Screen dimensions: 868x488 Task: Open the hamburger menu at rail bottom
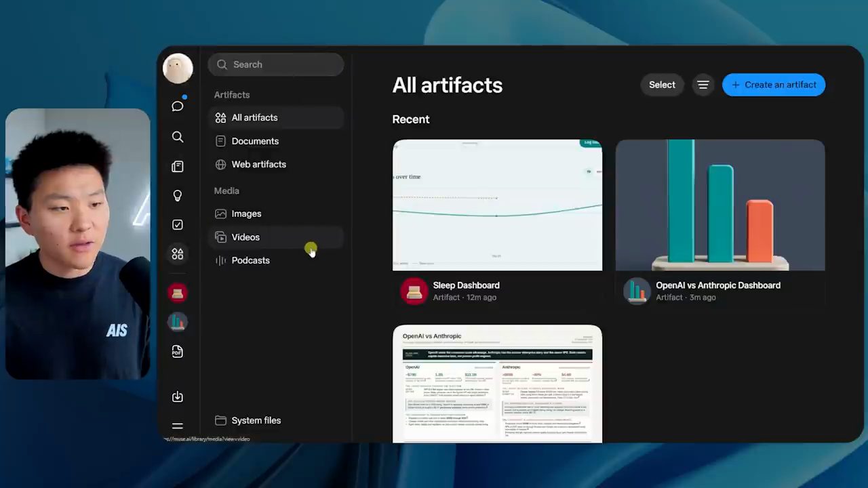point(178,426)
